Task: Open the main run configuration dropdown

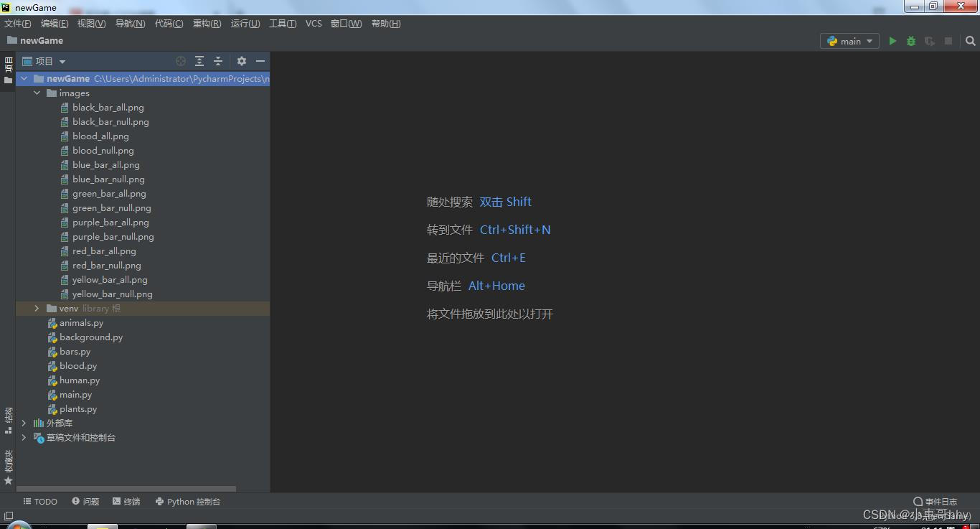Action: point(850,41)
